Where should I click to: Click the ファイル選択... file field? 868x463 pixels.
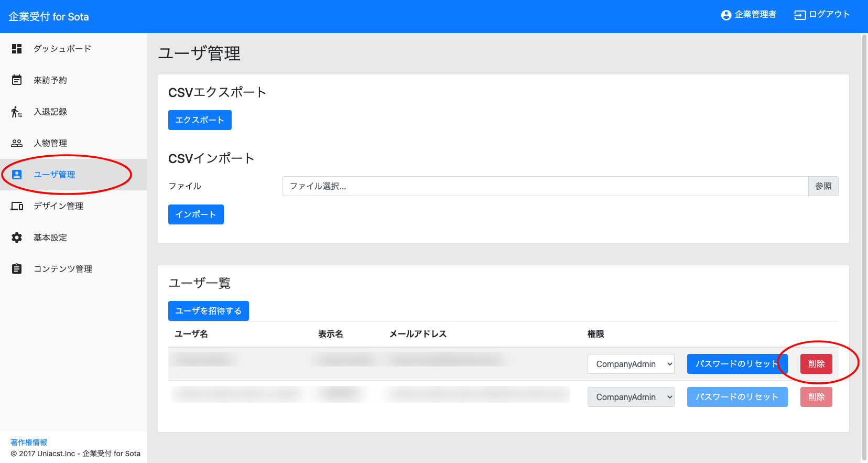pyautogui.click(x=545, y=186)
